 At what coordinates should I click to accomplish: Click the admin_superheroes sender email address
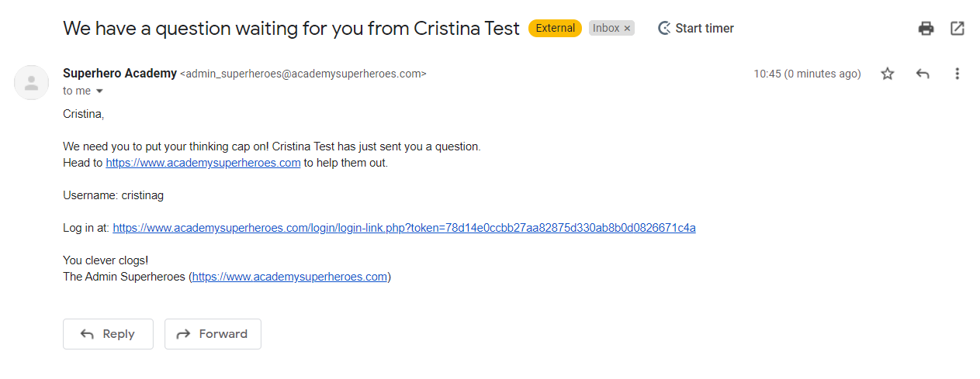coord(303,74)
